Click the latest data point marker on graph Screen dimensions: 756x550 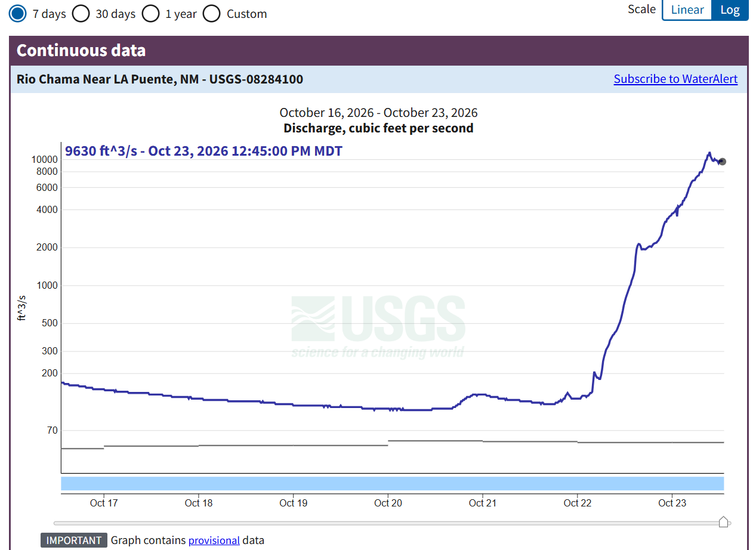point(723,162)
